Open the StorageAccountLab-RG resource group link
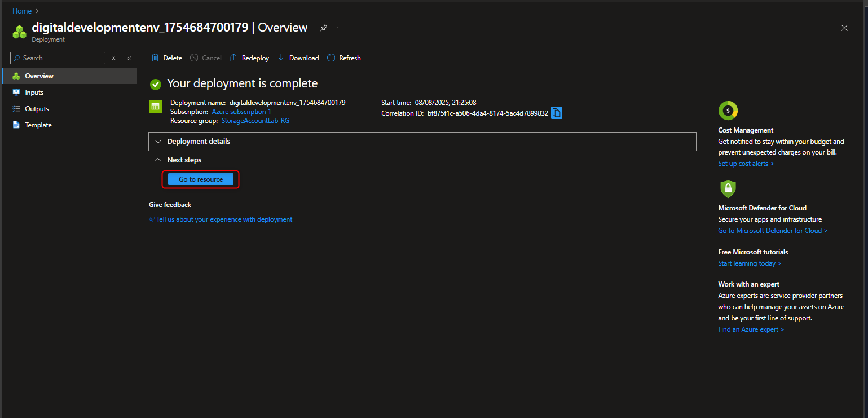The image size is (868, 418). pyautogui.click(x=255, y=120)
